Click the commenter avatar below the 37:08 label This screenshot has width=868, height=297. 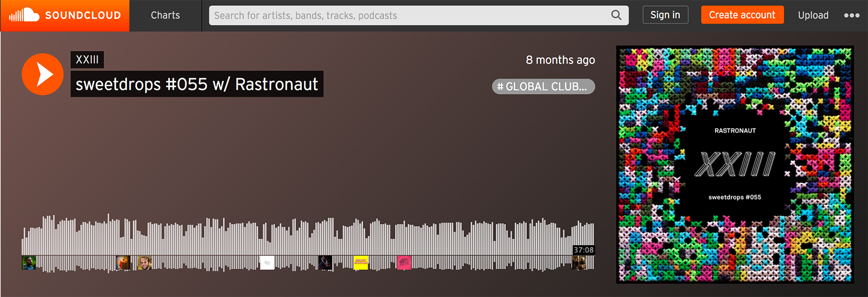(x=579, y=263)
